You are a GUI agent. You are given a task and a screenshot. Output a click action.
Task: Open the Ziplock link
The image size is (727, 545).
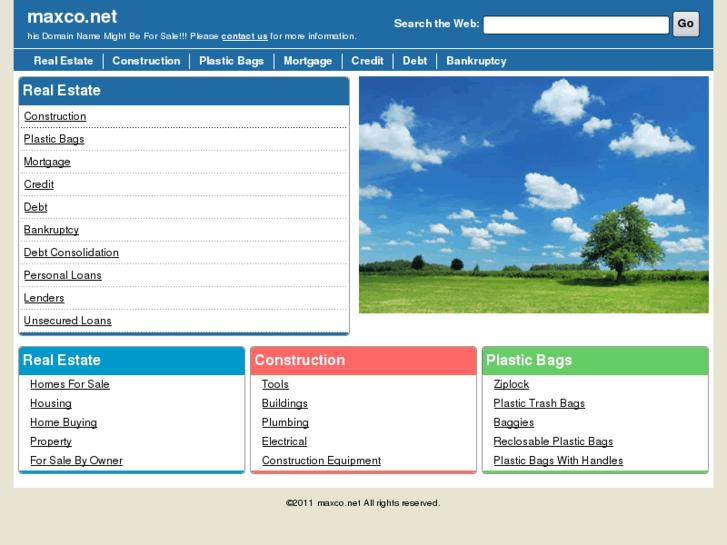pos(511,385)
